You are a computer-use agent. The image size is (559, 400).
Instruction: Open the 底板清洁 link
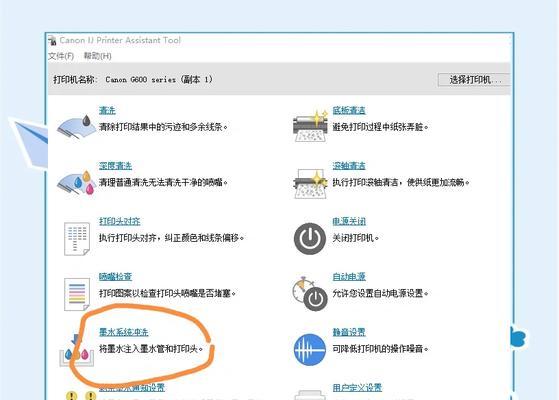(x=349, y=111)
